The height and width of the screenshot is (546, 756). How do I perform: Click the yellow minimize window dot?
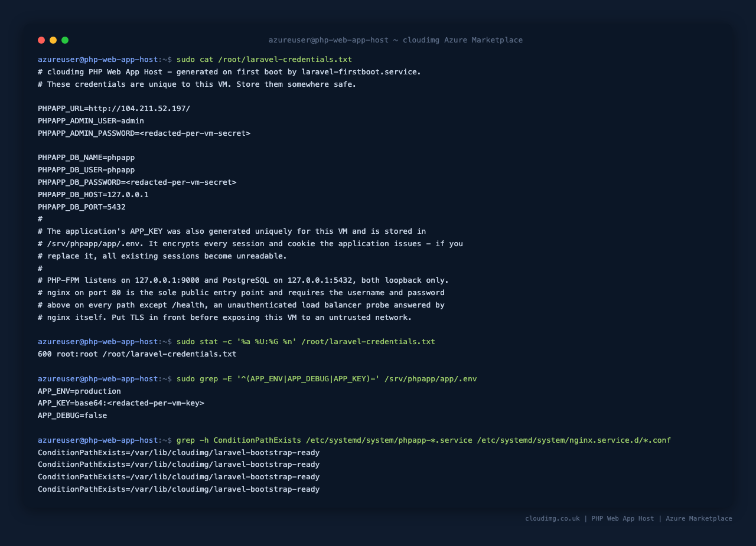click(53, 40)
